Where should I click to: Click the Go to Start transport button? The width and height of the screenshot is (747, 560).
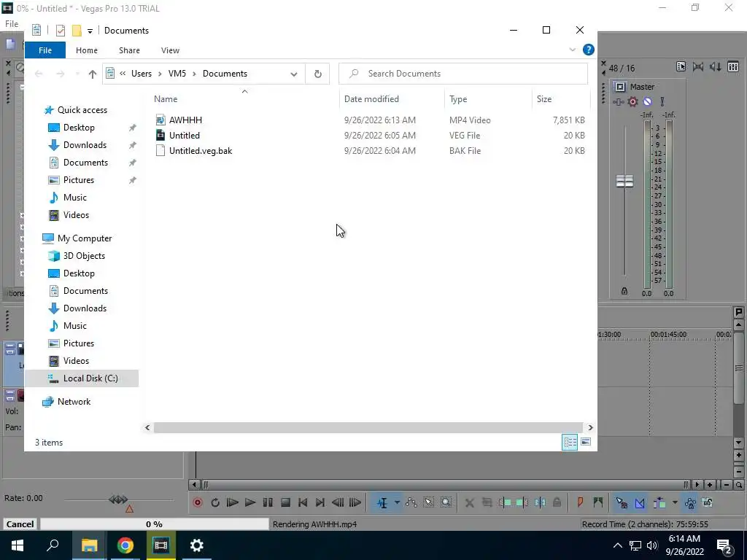pos(303,502)
